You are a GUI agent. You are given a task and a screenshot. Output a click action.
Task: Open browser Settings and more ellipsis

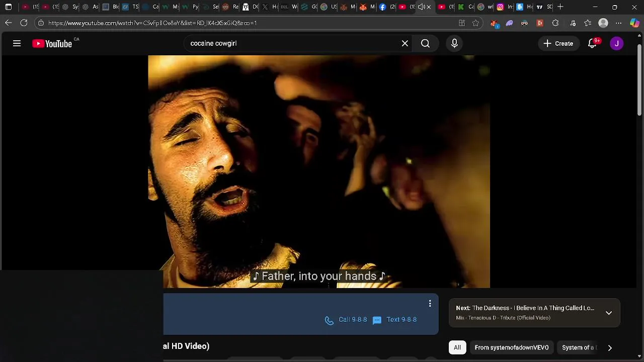coord(618,23)
